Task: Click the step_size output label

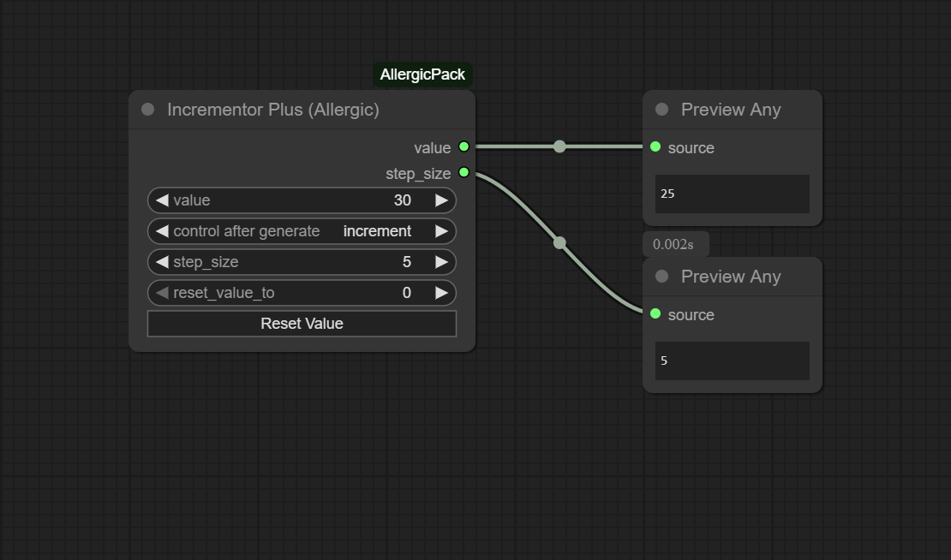Action: (418, 174)
